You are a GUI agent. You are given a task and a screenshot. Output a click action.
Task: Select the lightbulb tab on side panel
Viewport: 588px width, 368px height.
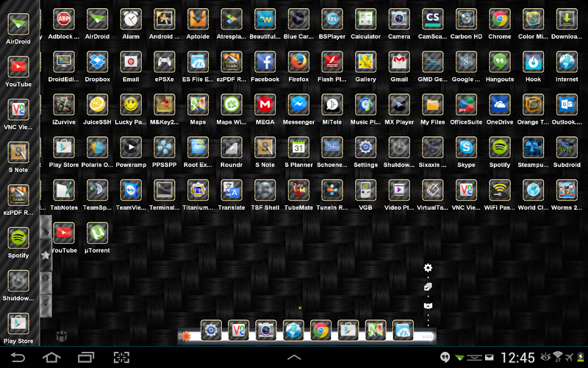[x=46, y=302]
